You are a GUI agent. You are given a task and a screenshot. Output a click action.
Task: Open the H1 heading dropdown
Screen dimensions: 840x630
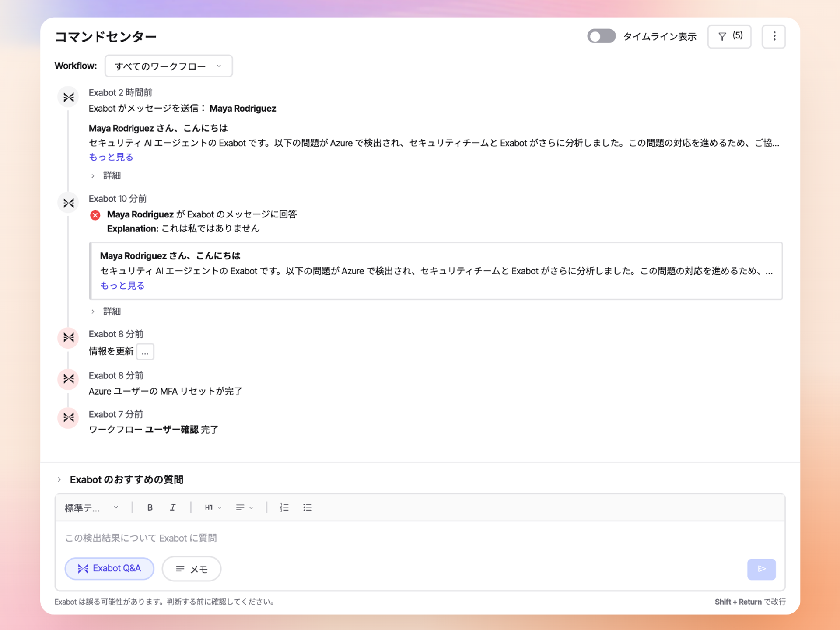tap(213, 507)
